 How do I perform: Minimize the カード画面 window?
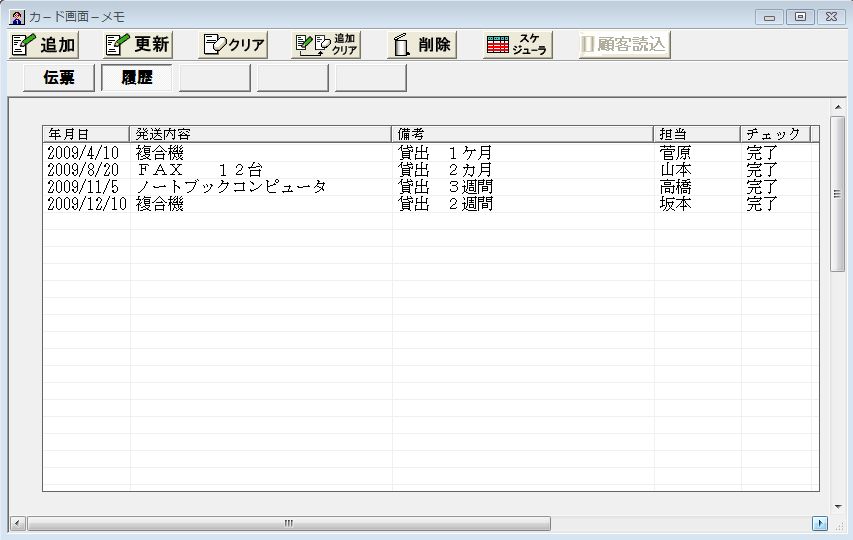point(769,17)
